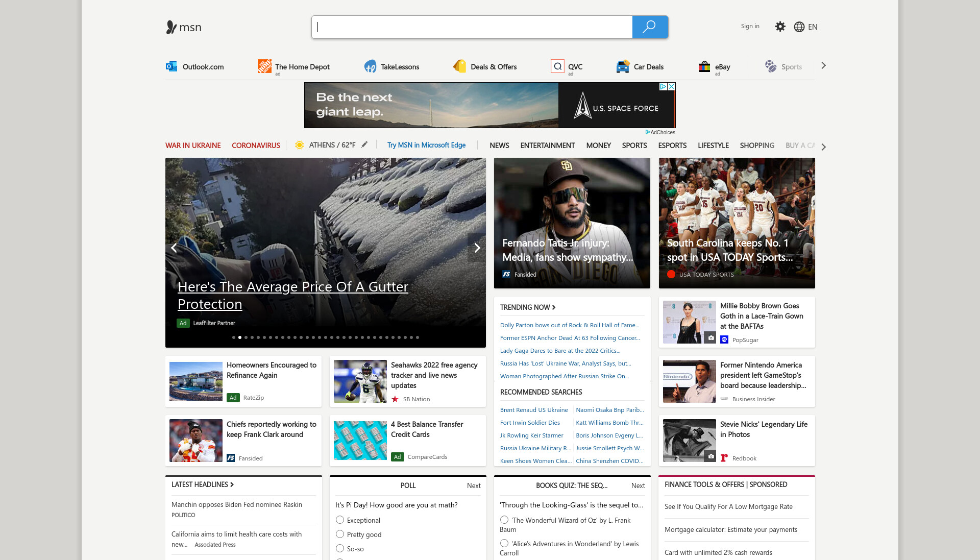Click the blue search magnifier button
Viewport: 980px width, 560px height.
tap(650, 27)
